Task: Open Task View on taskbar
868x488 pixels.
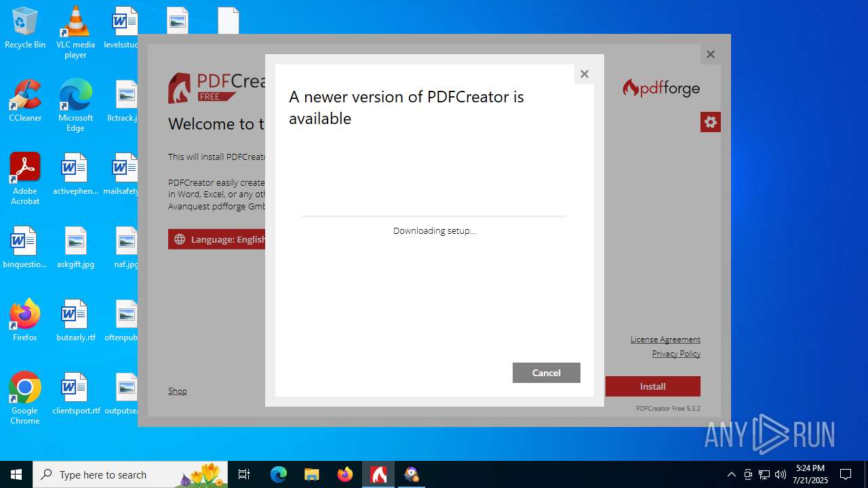Action: [245, 474]
